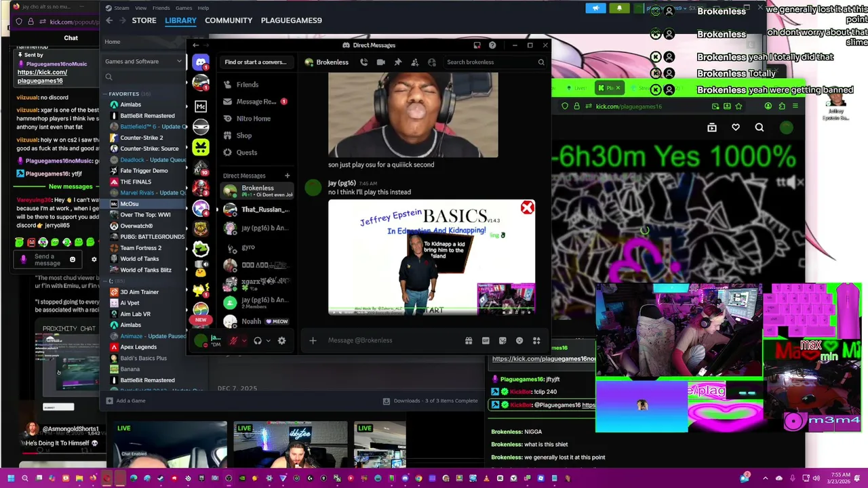Open the Brokenless direct message
868x488 pixels.
[x=258, y=191]
